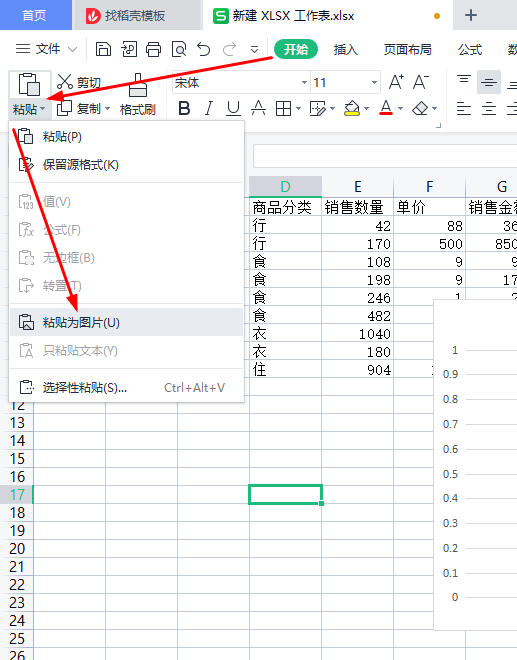Viewport: 517px width, 660px height.
Task: Click the Save icon in the quick toolbar
Action: coord(103,50)
